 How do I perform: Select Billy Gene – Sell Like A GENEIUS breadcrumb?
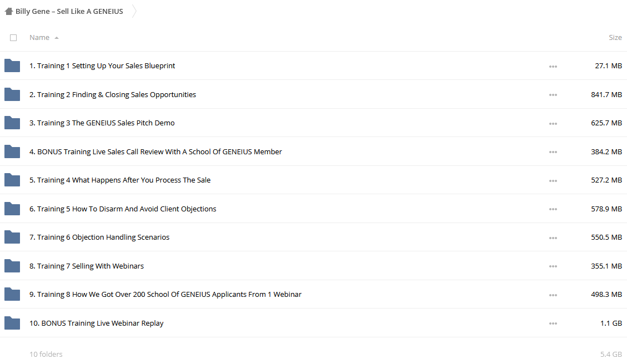click(x=69, y=11)
